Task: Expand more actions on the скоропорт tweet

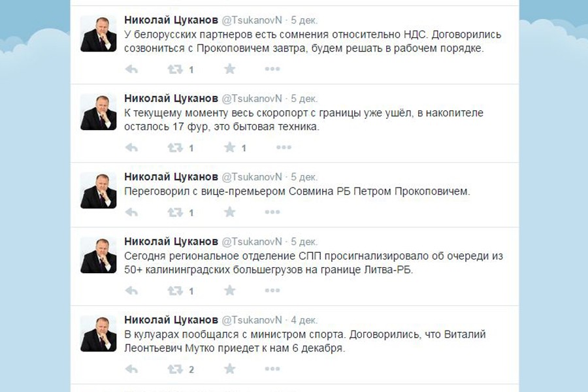Action: pyautogui.click(x=283, y=148)
